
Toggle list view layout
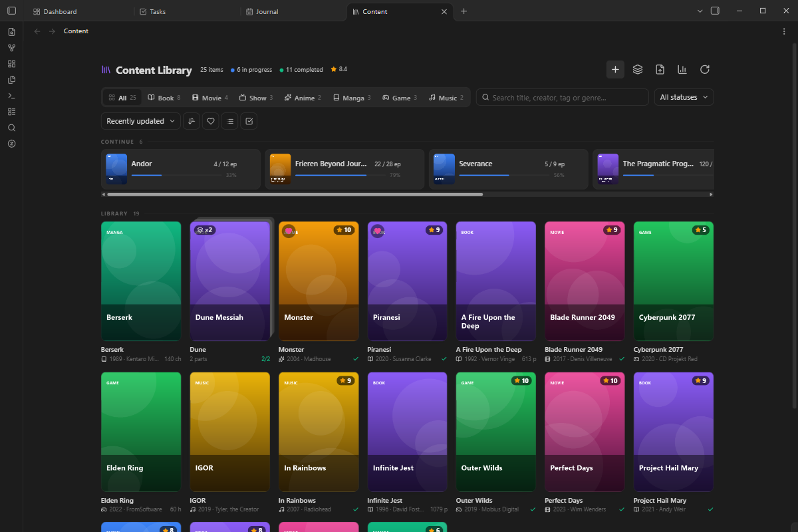[x=229, y=121]
